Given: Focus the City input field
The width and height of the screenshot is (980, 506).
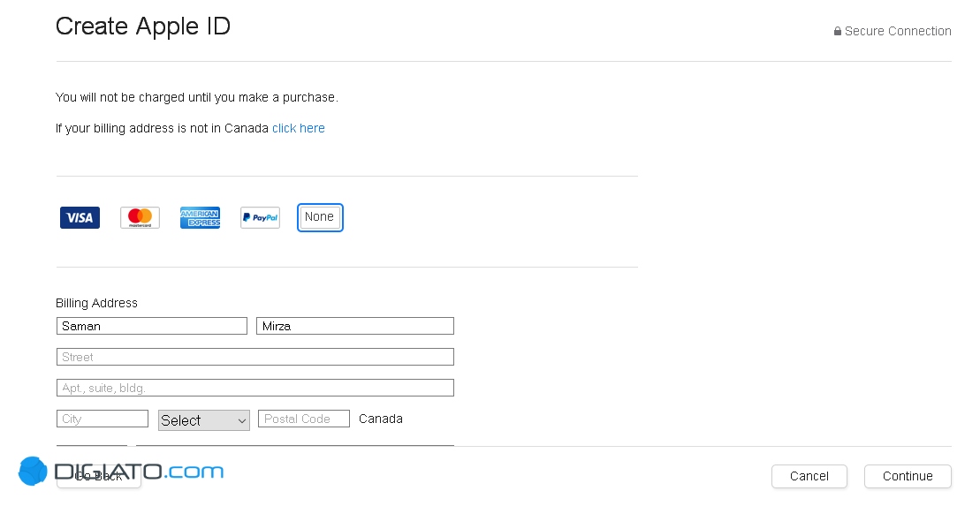Looking at the screenshot, I should [103, 419].
